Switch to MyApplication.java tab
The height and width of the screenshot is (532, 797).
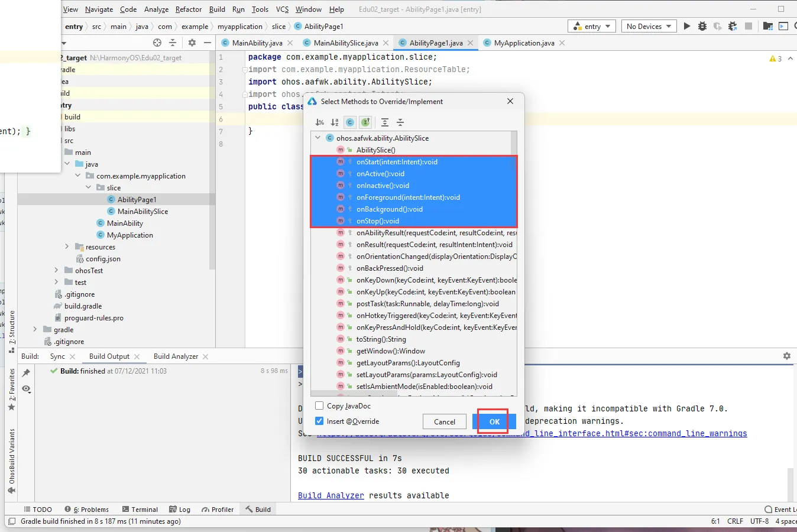[x=524, y=43]
